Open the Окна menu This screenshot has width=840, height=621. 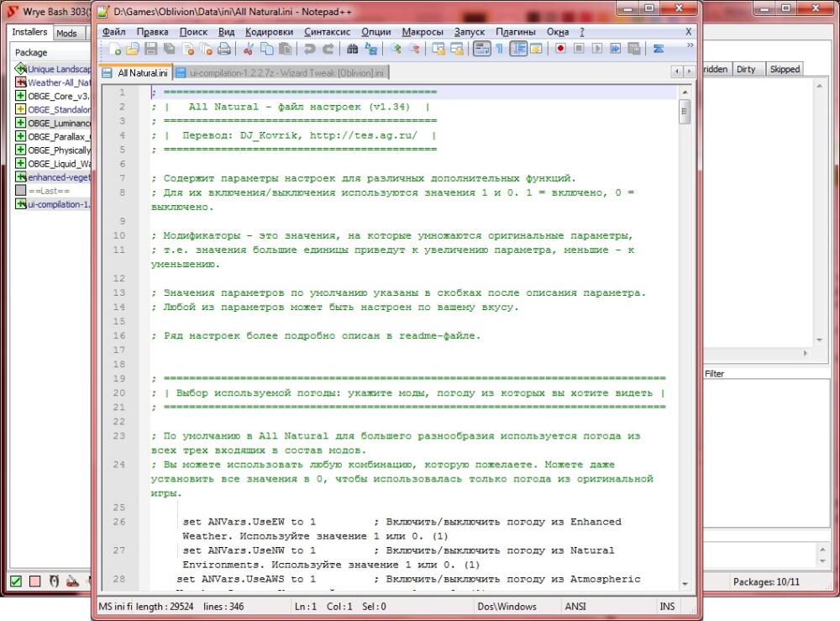(558, 32)
